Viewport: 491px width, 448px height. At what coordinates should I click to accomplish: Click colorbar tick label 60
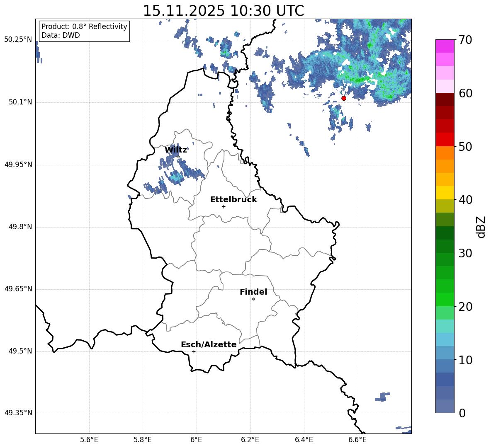[465, 93]
